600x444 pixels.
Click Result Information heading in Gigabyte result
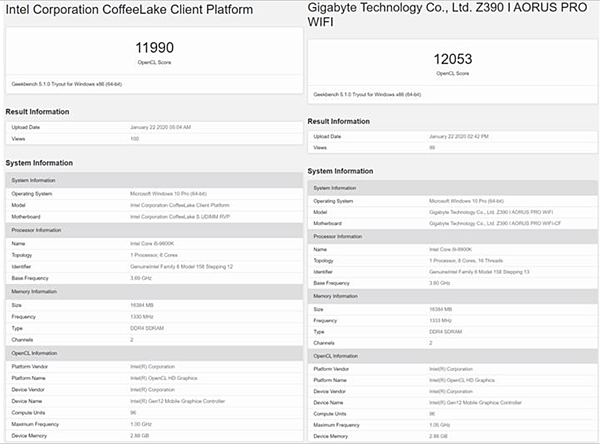[x=339, y=121]
